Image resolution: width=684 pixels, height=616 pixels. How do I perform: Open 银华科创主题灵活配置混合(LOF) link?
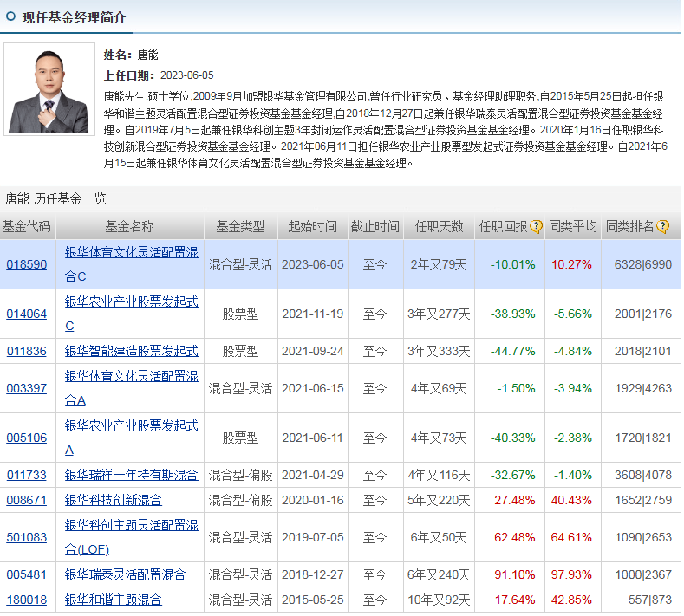click(131, 537)
